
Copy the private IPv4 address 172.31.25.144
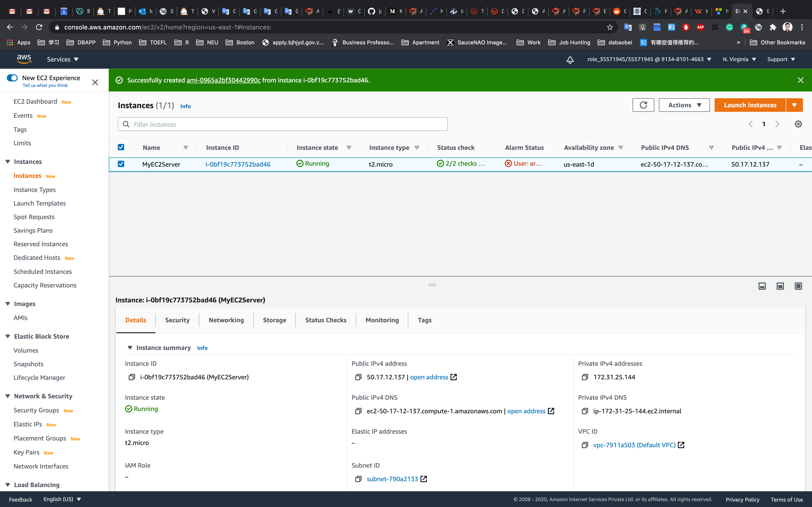click(585, 377)
